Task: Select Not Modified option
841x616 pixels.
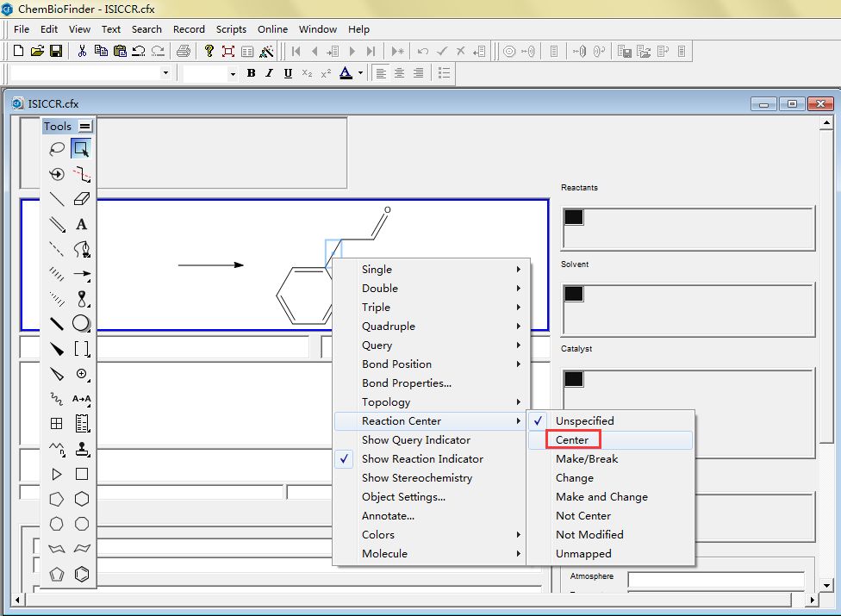Action: [x=611, y=534]
